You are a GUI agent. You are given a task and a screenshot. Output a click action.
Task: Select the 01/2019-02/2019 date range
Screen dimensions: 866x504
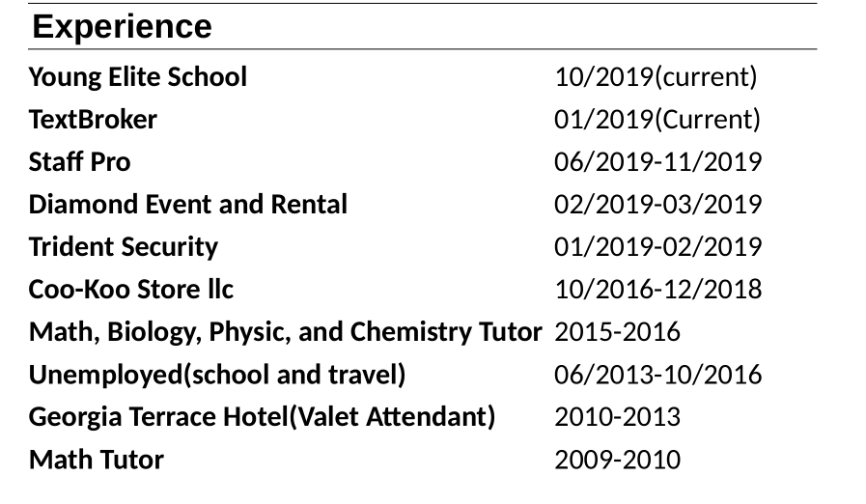tap(657, 247)
